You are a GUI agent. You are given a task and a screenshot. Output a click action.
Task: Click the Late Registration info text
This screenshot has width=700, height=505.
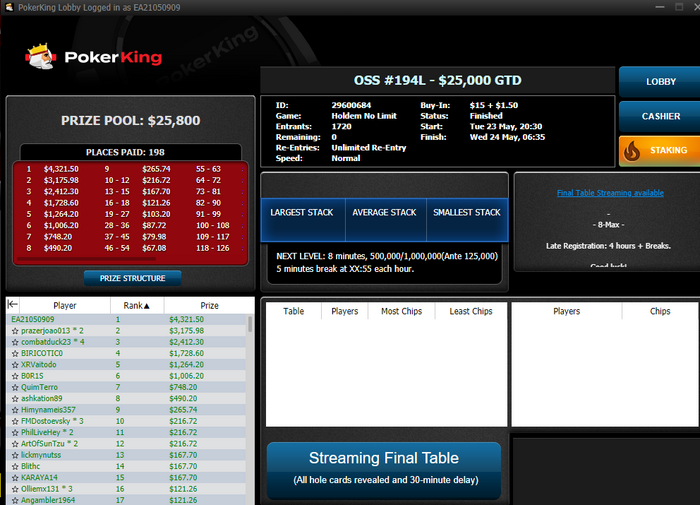pyautogui.click(x=608, y=246)
